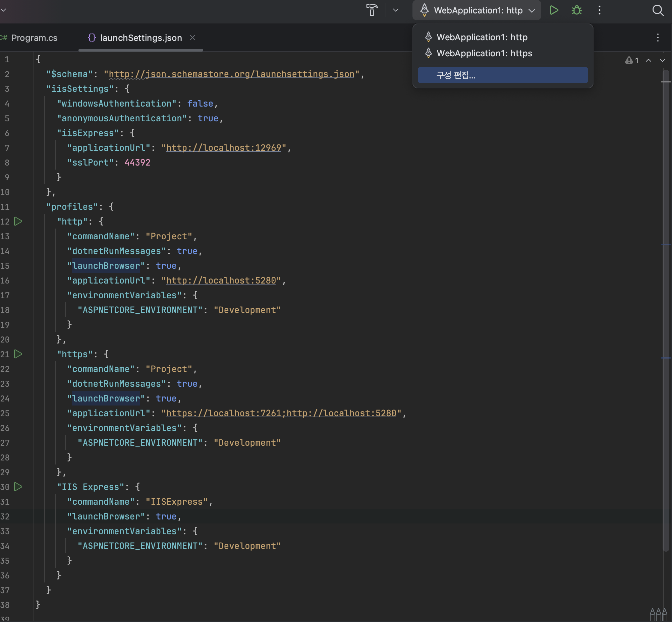The height and width of the screenshot is (622, 672).
Task: Open Search Everywhere with the magnifier icon
Action: (x=658, y=10)
